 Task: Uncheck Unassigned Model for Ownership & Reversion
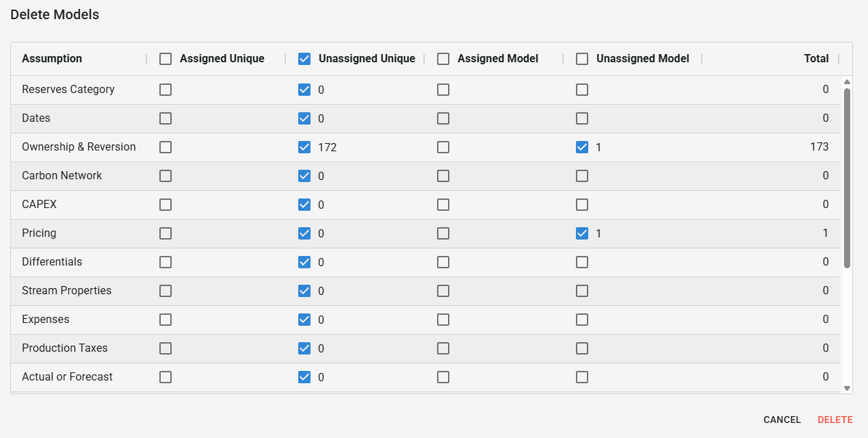point(582,147)
